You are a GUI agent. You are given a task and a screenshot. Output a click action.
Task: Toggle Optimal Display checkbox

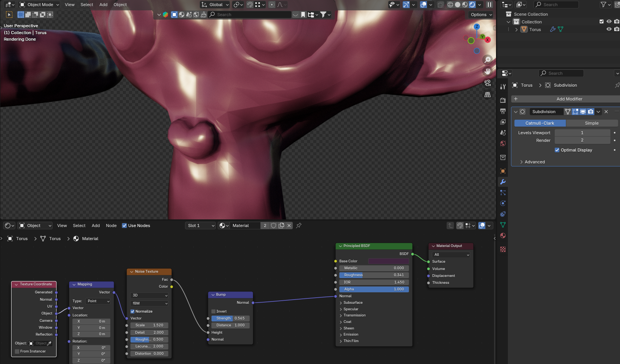(557, 150)
